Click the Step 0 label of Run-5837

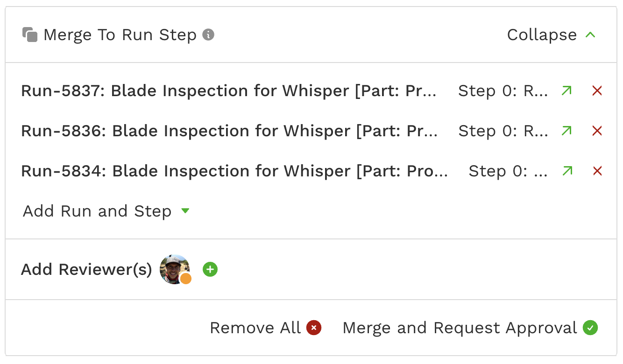[x=503, y=91]
